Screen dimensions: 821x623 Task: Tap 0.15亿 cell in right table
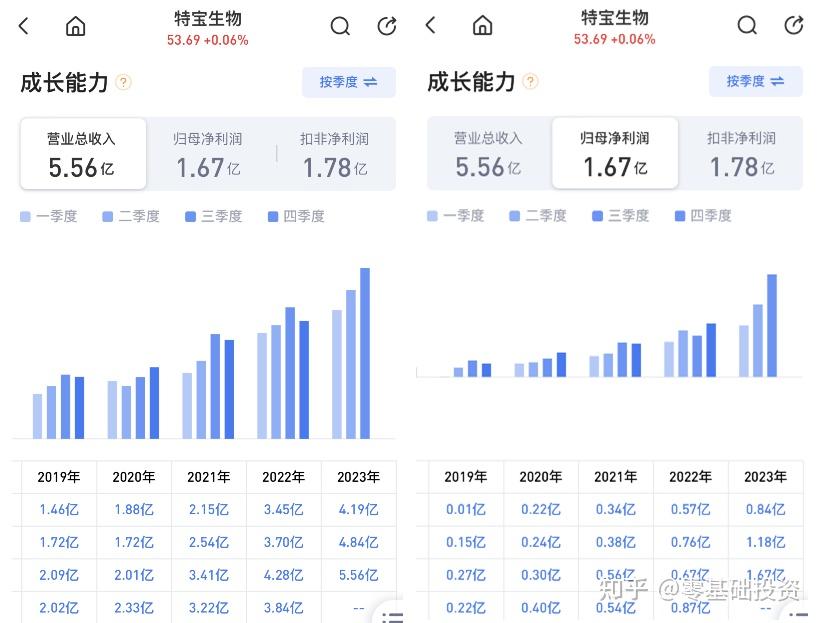pos(465,542)
